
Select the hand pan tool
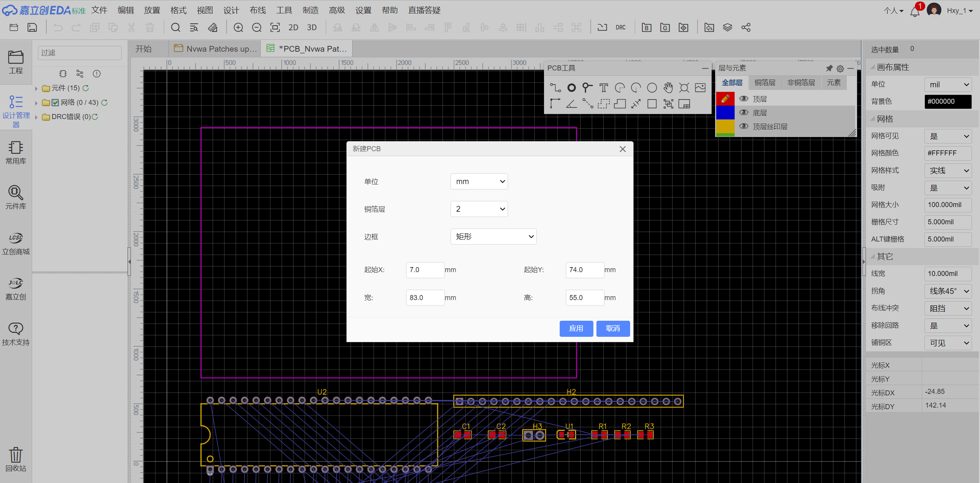668,88
